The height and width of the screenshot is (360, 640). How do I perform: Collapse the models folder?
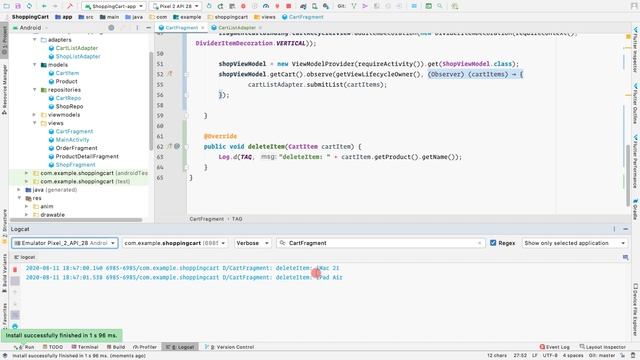click(35, 64)
